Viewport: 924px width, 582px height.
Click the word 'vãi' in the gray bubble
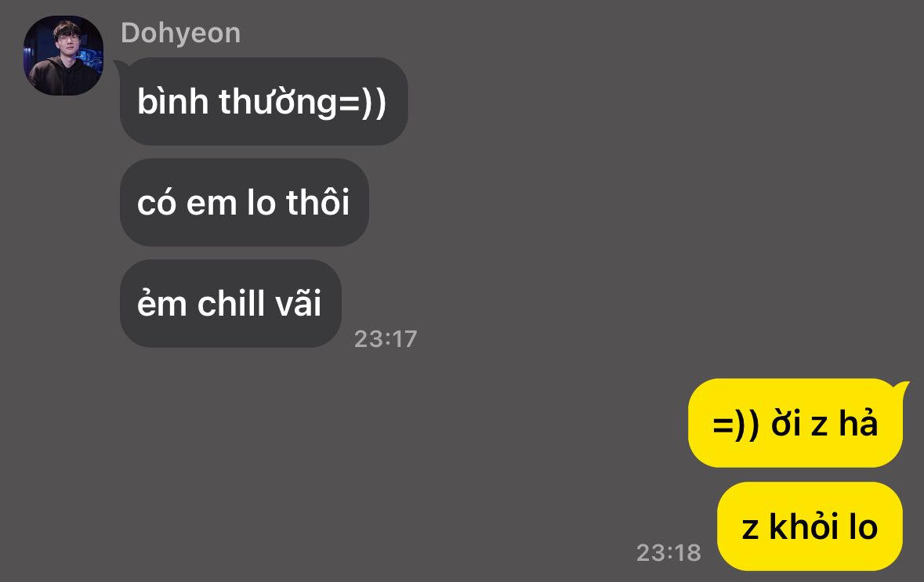pos(297,303)
